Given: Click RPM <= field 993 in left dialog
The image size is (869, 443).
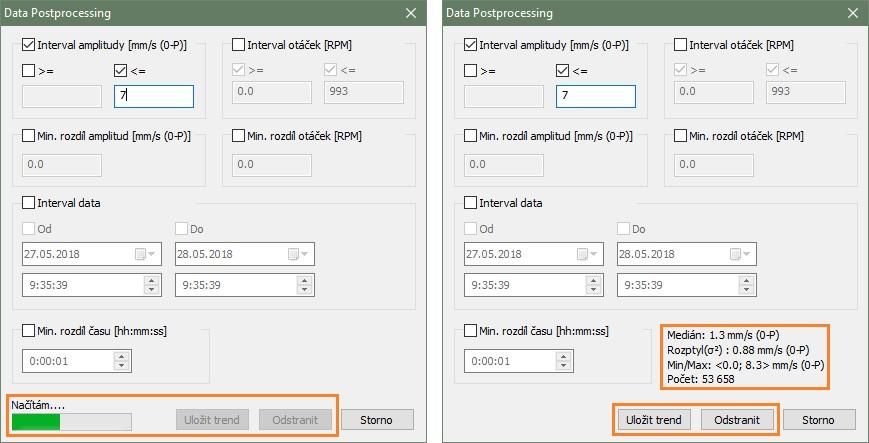Looking at the screenshot, I should point(364,92).
